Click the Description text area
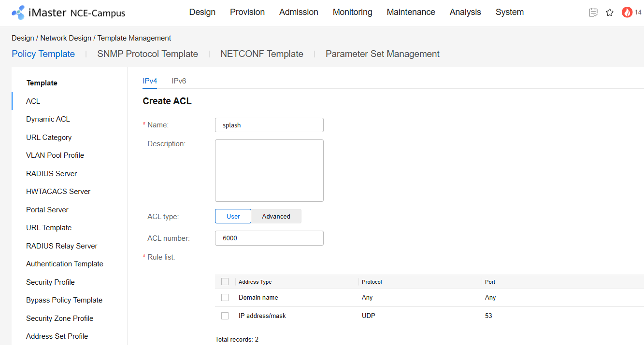644x345 pixels. coord(269,170)
